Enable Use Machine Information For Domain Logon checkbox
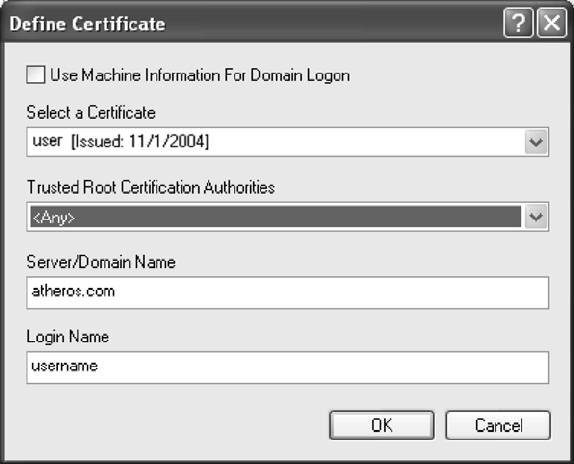The height and width of the screenshot is (464, 574). pos(36,75)
